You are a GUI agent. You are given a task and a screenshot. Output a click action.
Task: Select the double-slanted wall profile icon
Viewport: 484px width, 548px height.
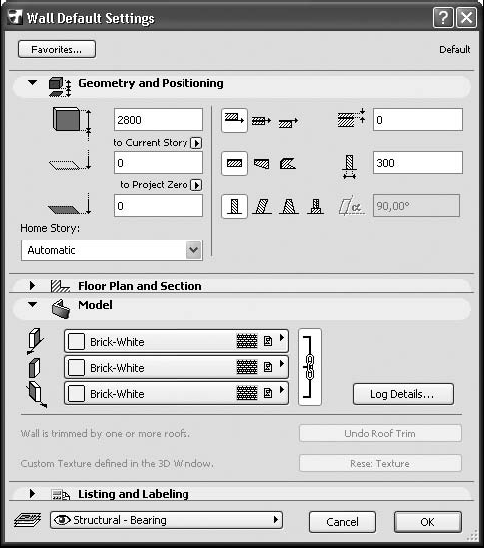[x=289, y=206]
